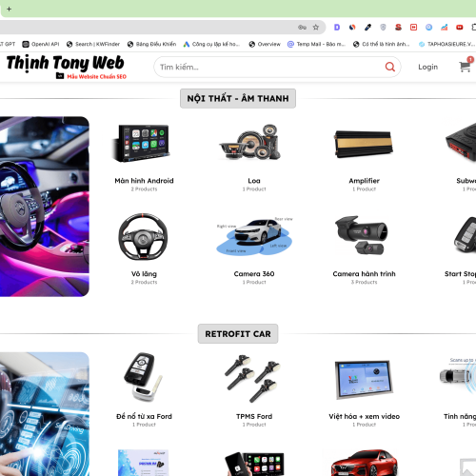Click the RETROFIT CAR heading button
The width and height of the screenshot is (476, 476).
pos(238,334)
